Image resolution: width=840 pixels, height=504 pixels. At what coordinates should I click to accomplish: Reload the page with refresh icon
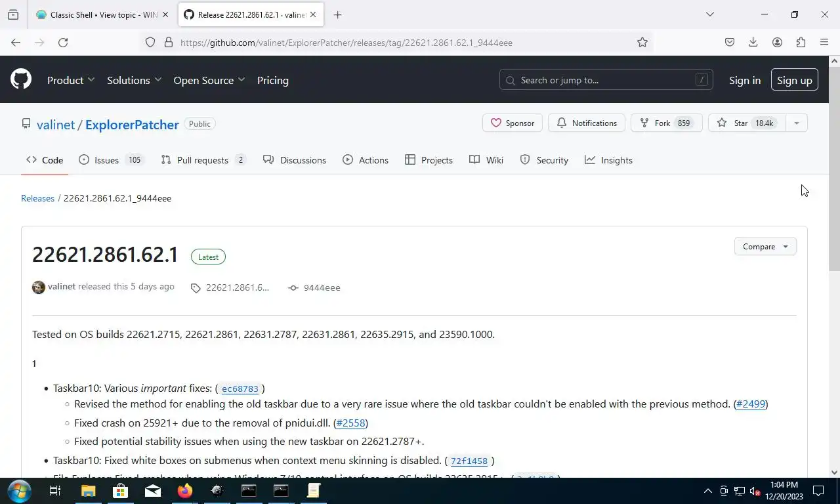(63, 42)
